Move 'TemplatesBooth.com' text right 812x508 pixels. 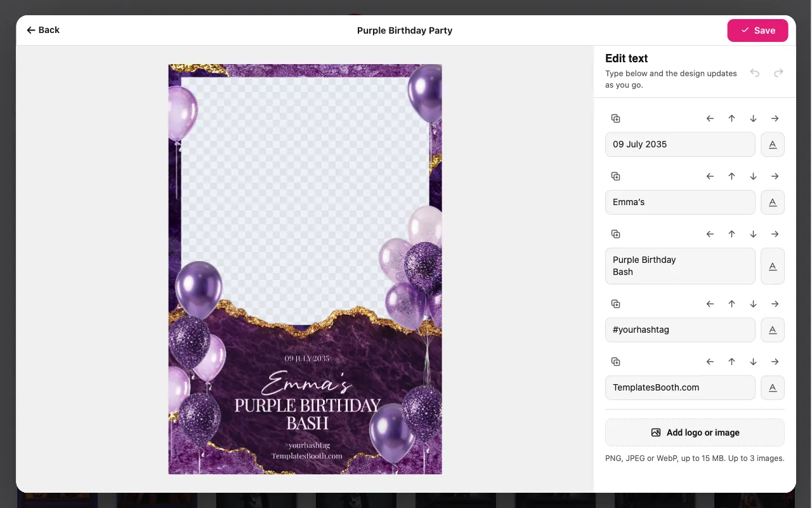[x=775, y=362]
